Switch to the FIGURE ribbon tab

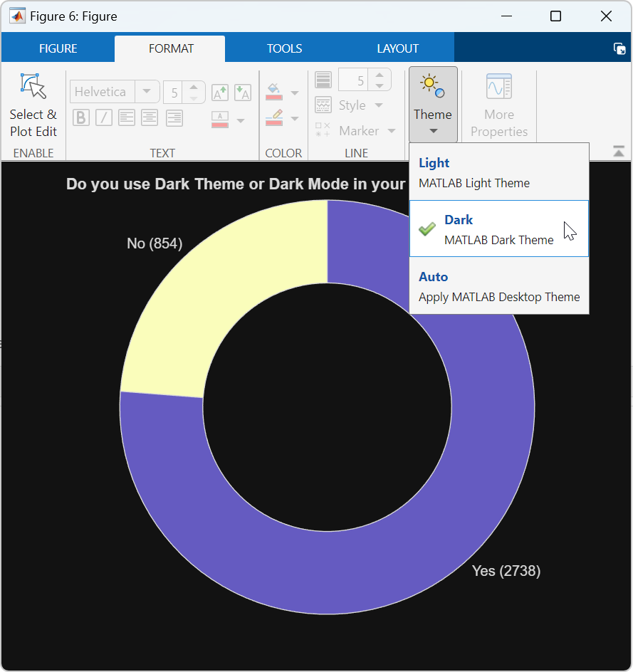(58, 48)
